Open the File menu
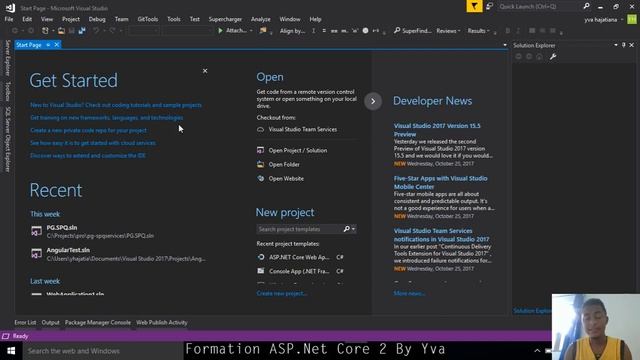Screen dimensions: 640x360 [9, 19]
